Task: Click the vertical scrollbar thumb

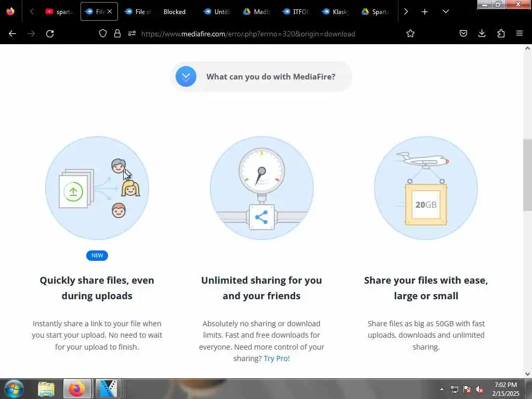Action: click(x=527, y=175)
